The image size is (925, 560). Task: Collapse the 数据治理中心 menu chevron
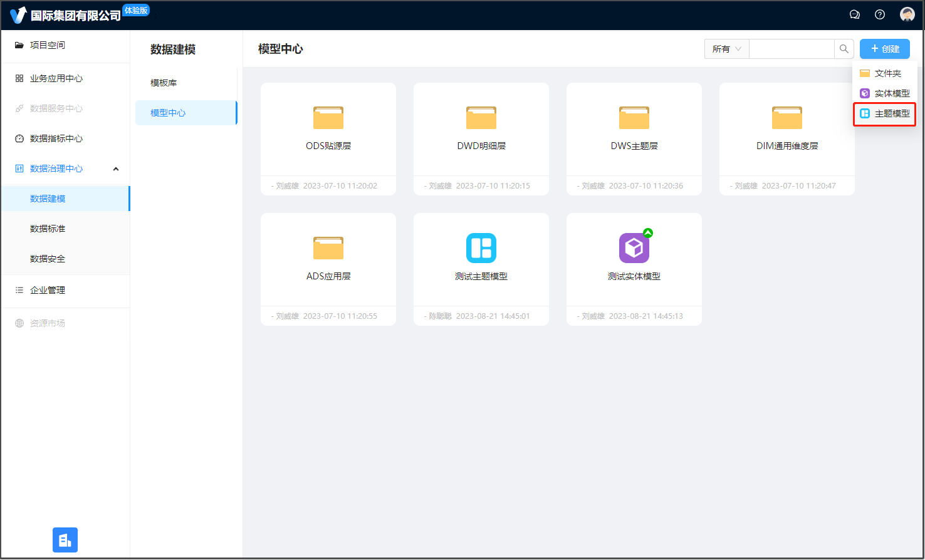click(x=116, y=169)
